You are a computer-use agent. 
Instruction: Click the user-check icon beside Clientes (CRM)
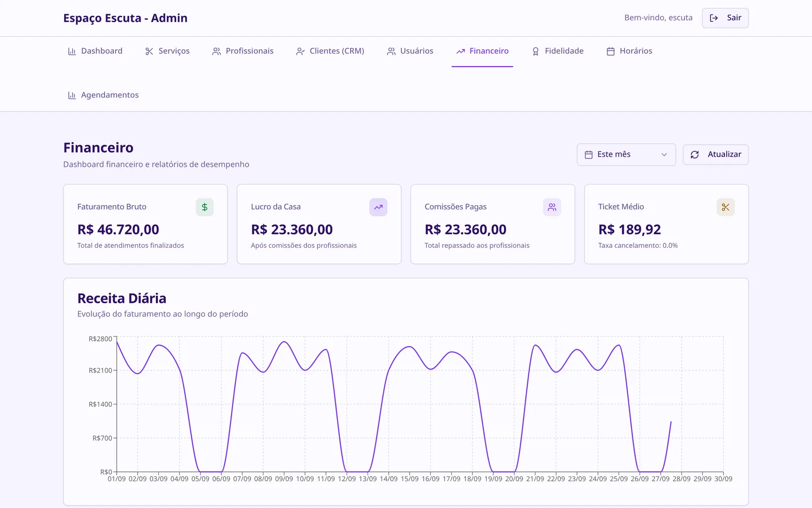pos(300,51)
